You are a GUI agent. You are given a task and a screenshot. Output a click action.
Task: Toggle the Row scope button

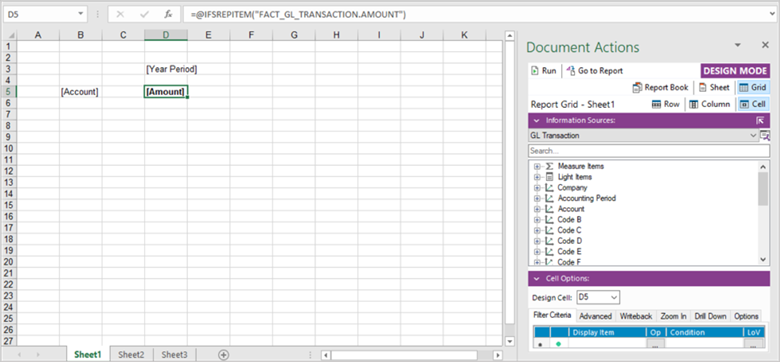pyautogui.click(x=666, y=104)
